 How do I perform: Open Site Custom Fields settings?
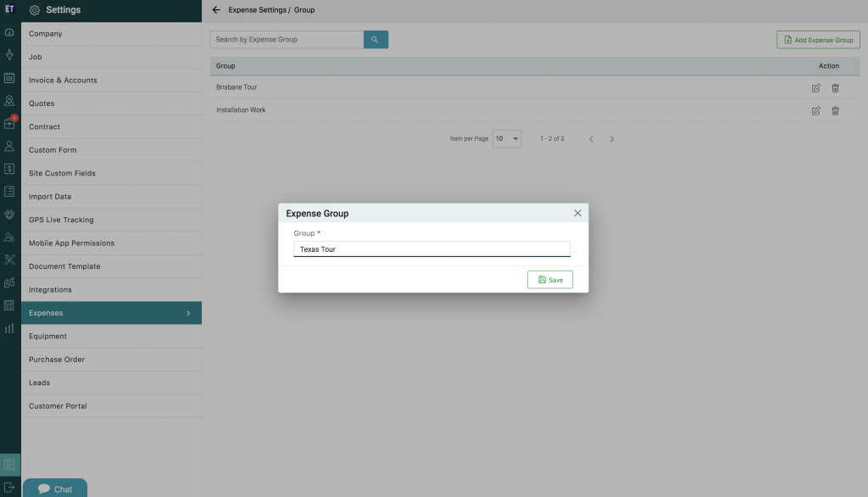(x=111, y=173)
